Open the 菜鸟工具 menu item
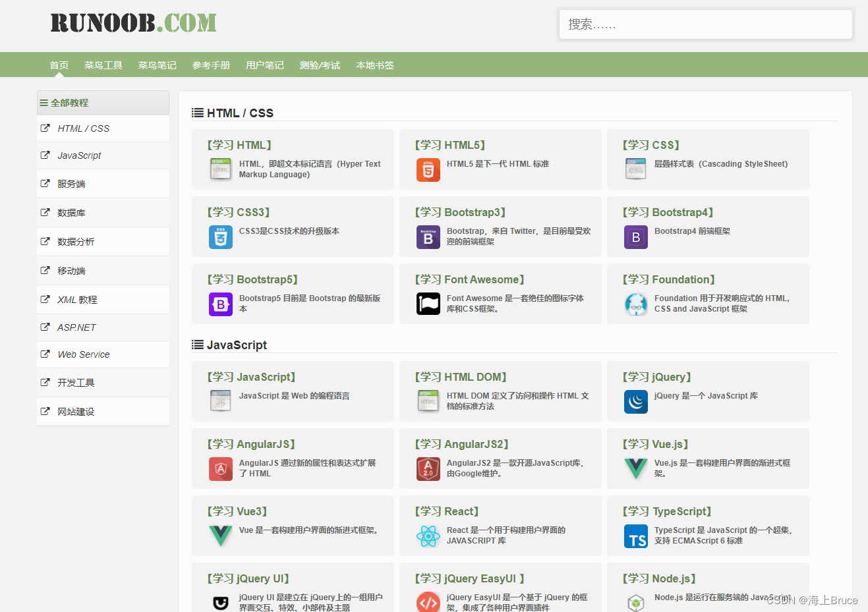The image size is (868, 612). pos(103,65)
